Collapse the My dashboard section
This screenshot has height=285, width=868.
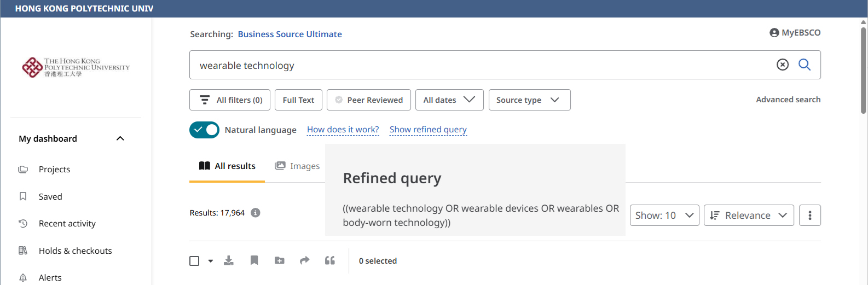(120, 138)
